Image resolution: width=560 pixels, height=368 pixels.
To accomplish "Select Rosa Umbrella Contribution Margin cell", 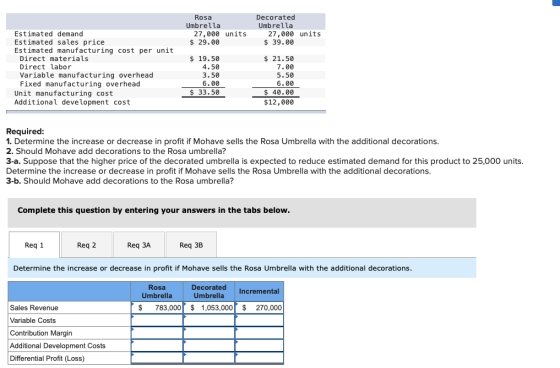I will point(157,333).
